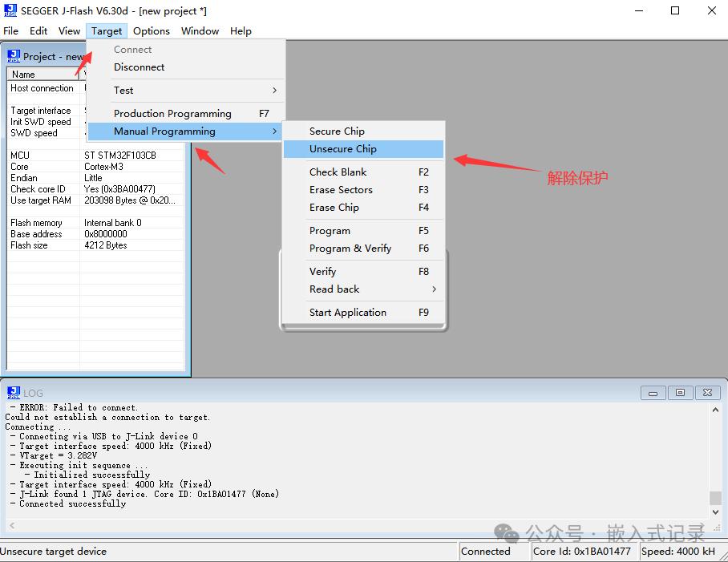Choose Check Blank (F2)
This screenshot has height=562, width=728.
363,172
